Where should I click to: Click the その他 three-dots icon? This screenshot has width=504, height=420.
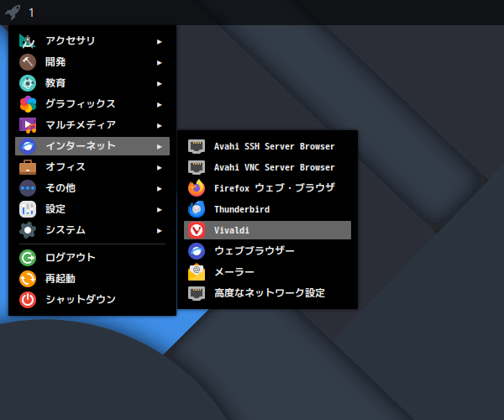click(28, 188)
